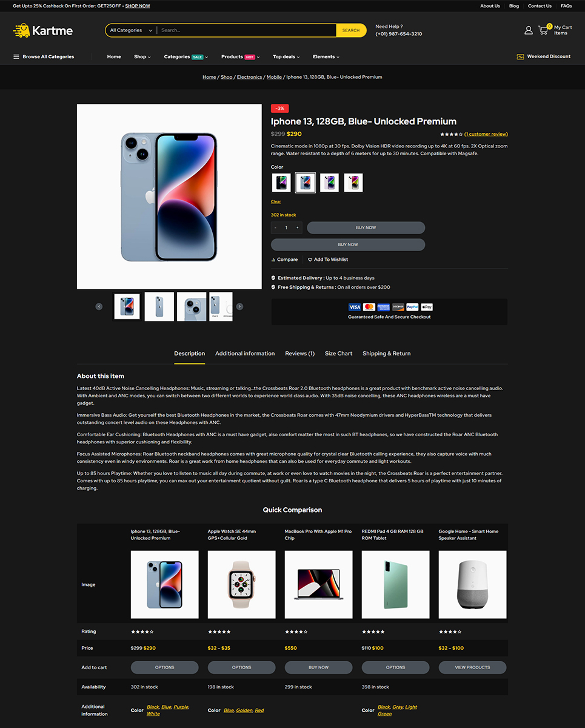Expand the All Categories search dropdown
Viewport: 585px width, 728px height.
point(130,30)
